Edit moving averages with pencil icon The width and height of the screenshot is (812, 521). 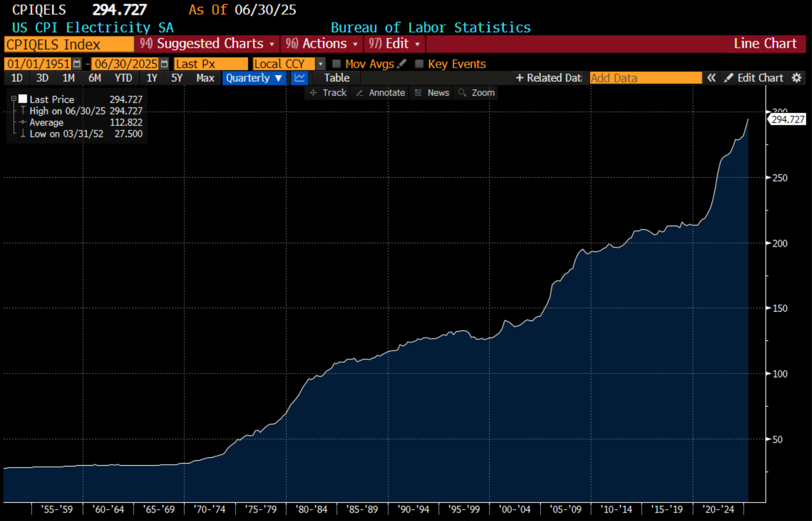point(402,64)
